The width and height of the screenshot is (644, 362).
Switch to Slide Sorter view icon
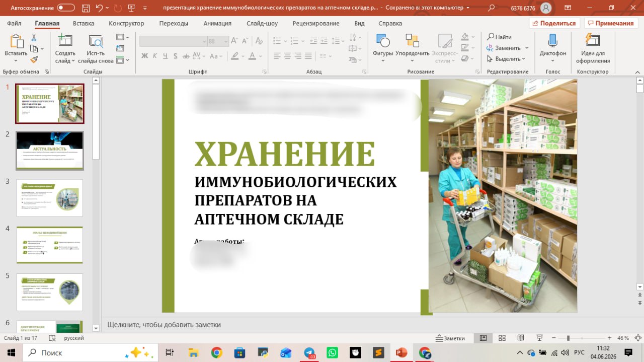[502, 338]
